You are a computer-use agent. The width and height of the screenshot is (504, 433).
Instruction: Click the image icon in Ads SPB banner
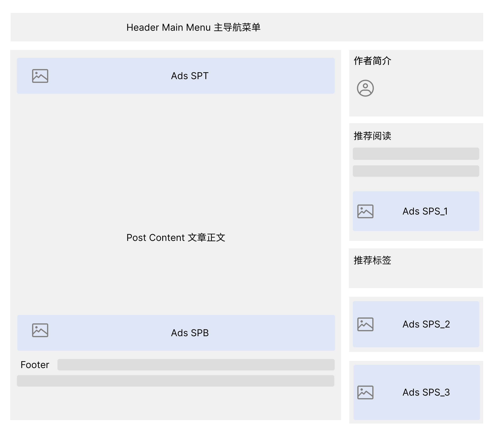[40, 330]
